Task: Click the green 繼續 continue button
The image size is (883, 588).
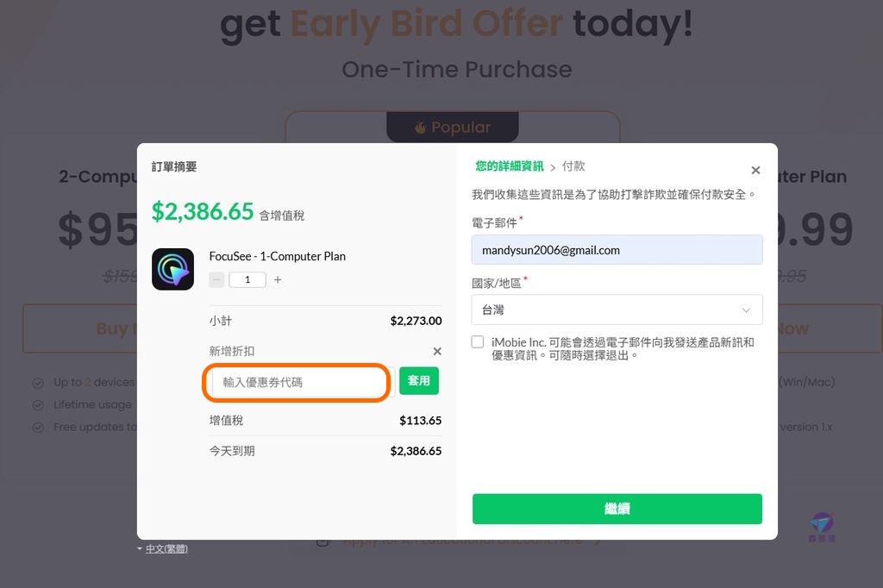Action: pos(617,510)
